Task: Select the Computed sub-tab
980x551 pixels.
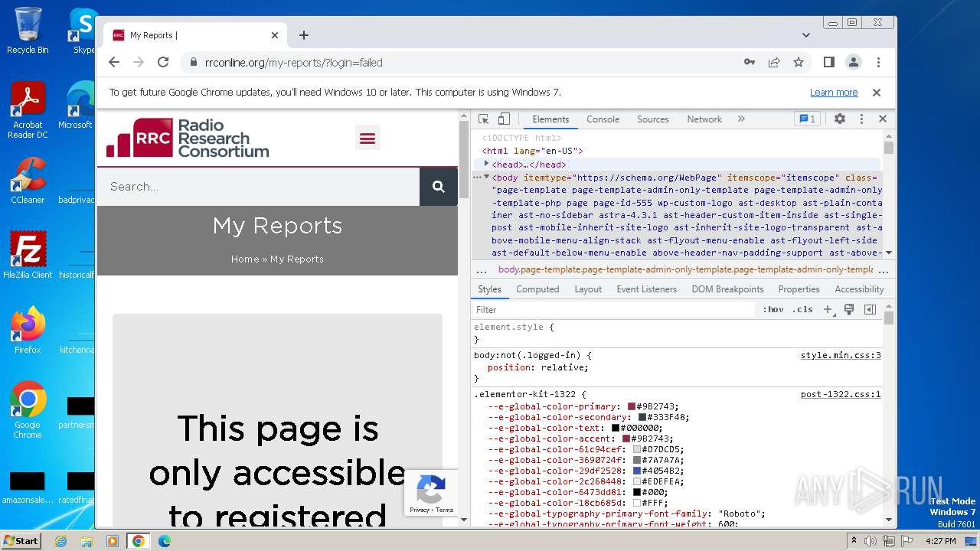Action: click(537, 289)
